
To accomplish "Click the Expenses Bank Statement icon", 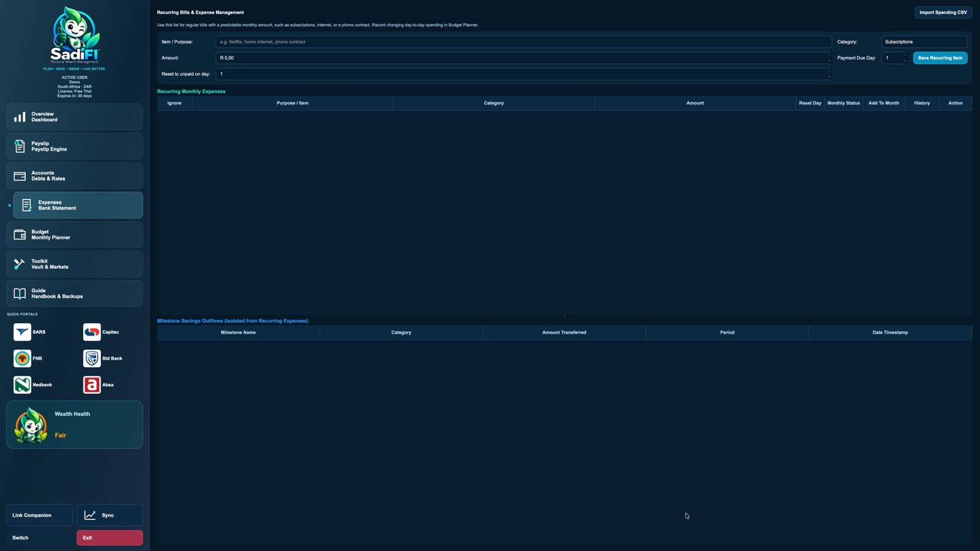I will coord(26,205).
